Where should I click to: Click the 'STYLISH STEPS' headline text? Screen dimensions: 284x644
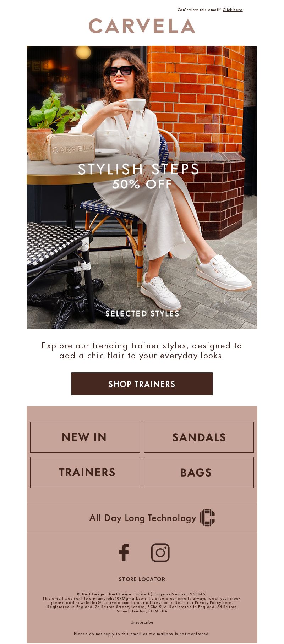pos(139,169)
